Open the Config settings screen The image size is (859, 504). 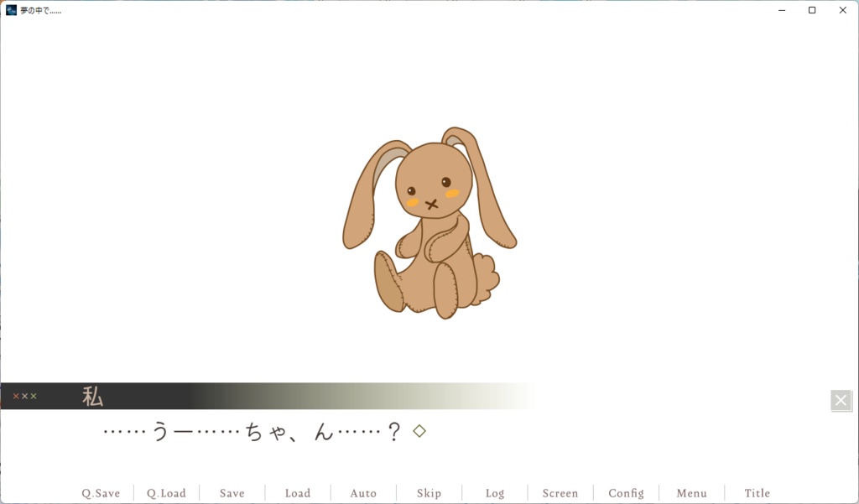click(x=626, y=493)
